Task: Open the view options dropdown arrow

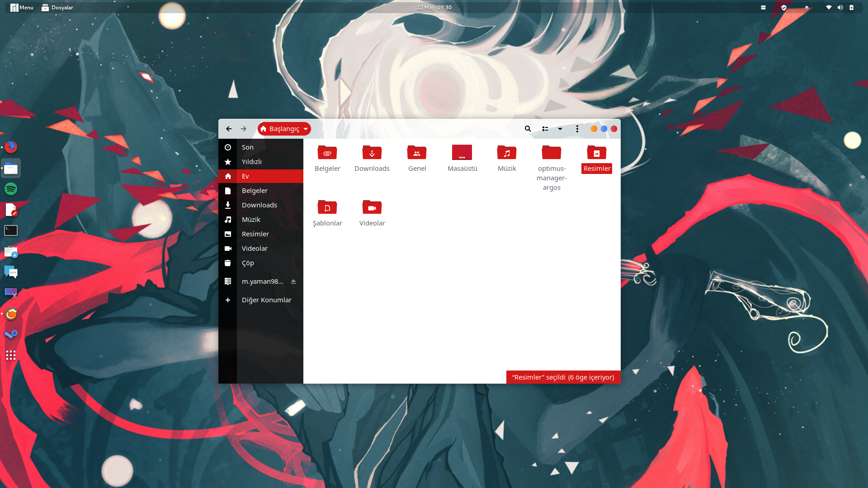Action: pyautogui.click(x=560, y=129)
